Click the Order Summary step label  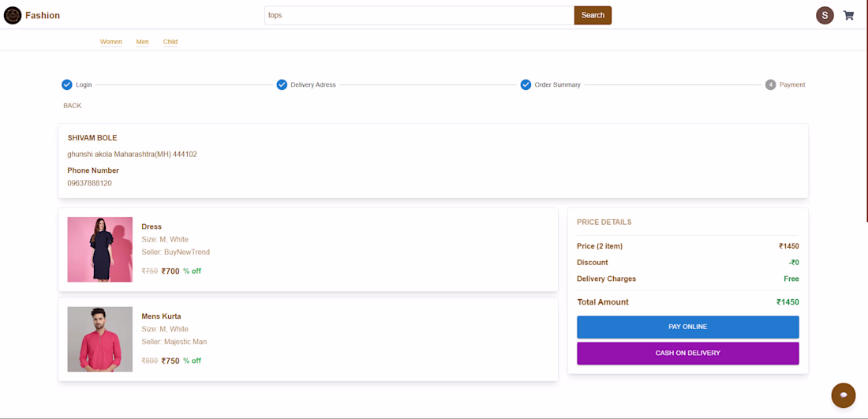point(557,84)
